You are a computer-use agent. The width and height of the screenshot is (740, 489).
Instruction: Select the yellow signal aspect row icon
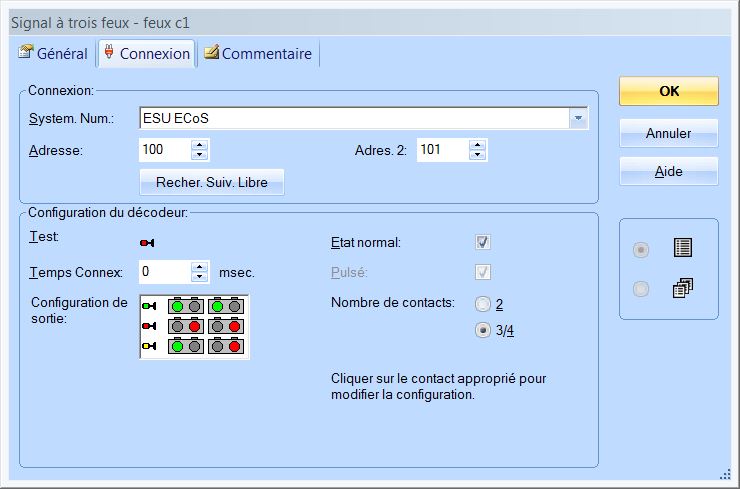coord(149,346)
